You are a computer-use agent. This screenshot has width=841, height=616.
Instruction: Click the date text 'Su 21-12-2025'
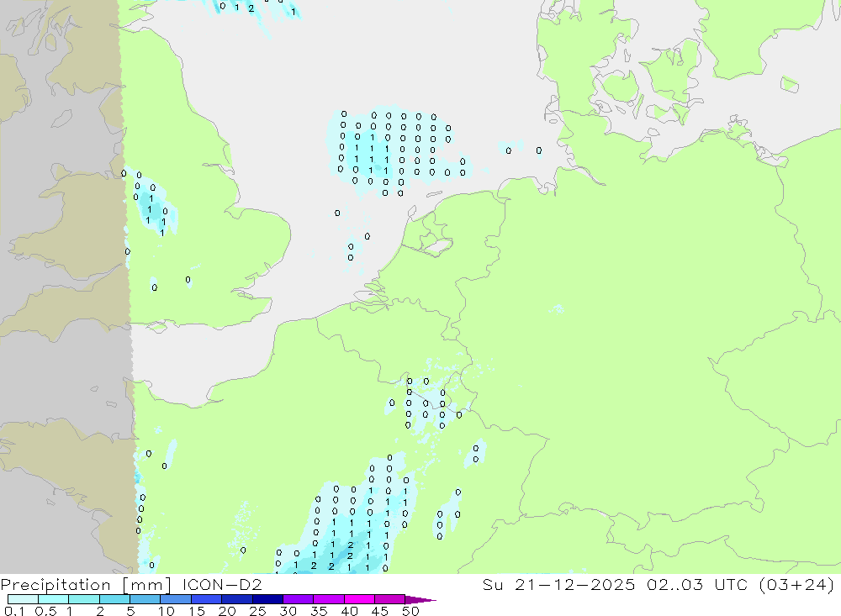click(558, 584)
